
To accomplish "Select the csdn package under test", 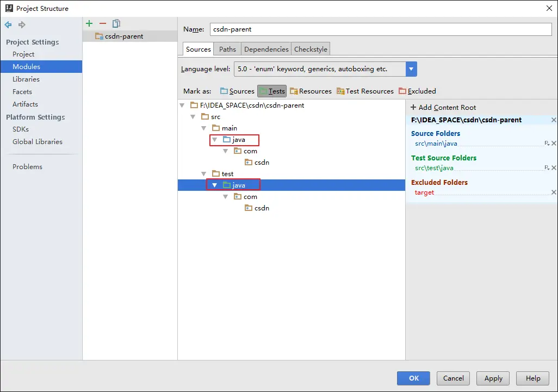I will point(257,208).
